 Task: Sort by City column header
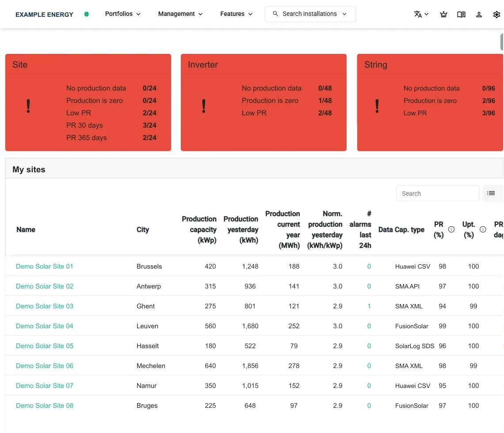pos(143,230)
